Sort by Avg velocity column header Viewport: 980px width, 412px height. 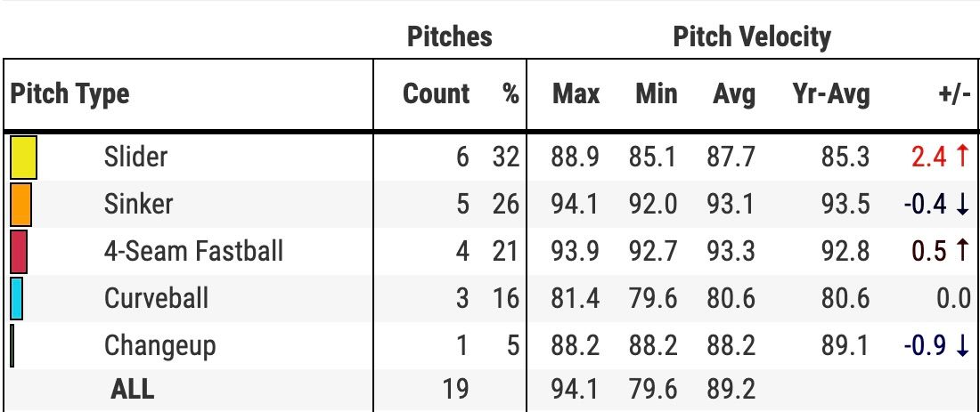pos(733,93)
